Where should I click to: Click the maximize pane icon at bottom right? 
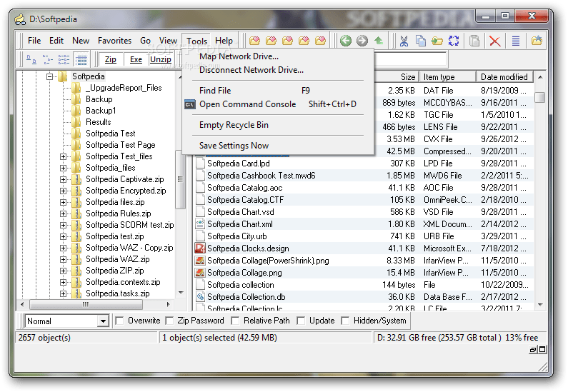click(x=542, y=350)
